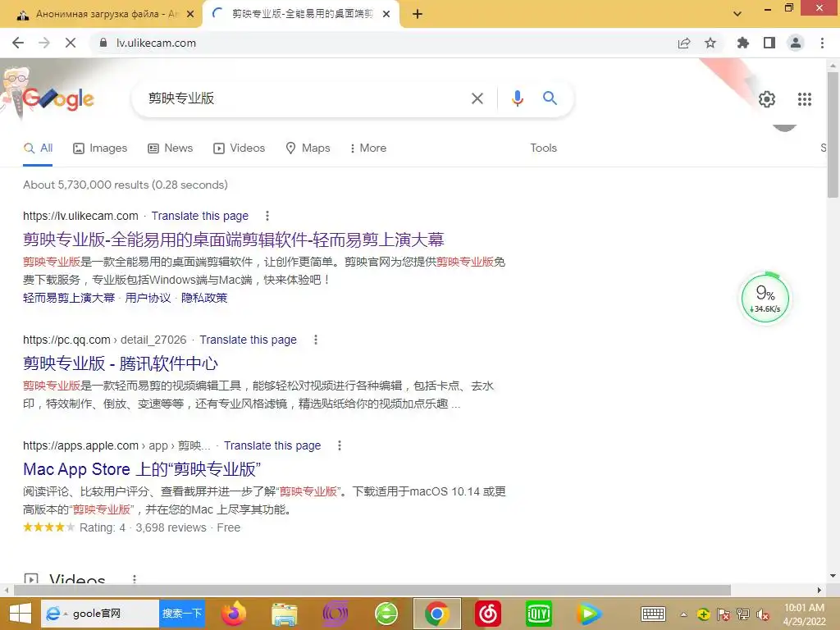Open the Windows Start button
Image resolution: width=840 pixels, height=630 pixels.
coord(20,614)
